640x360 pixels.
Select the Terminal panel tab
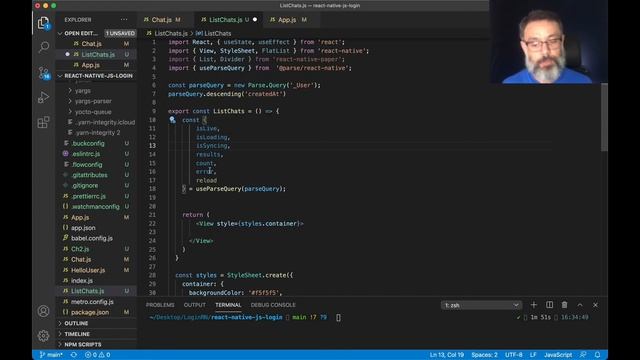[x=228, y=305]
